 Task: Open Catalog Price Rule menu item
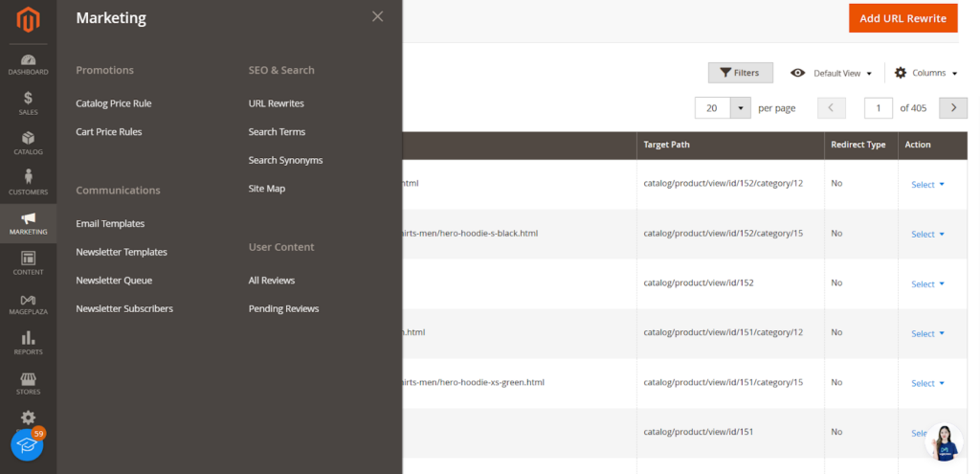[113, 103]
